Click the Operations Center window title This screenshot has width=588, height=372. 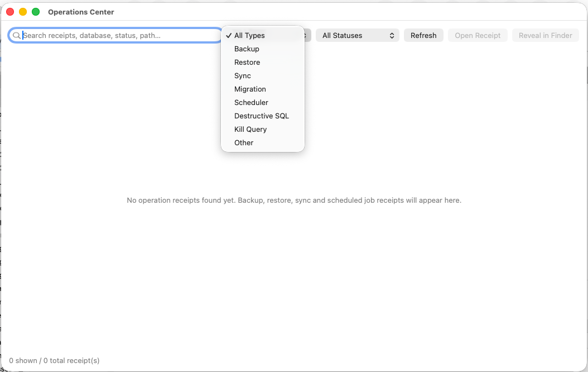(x=81, y=12)
